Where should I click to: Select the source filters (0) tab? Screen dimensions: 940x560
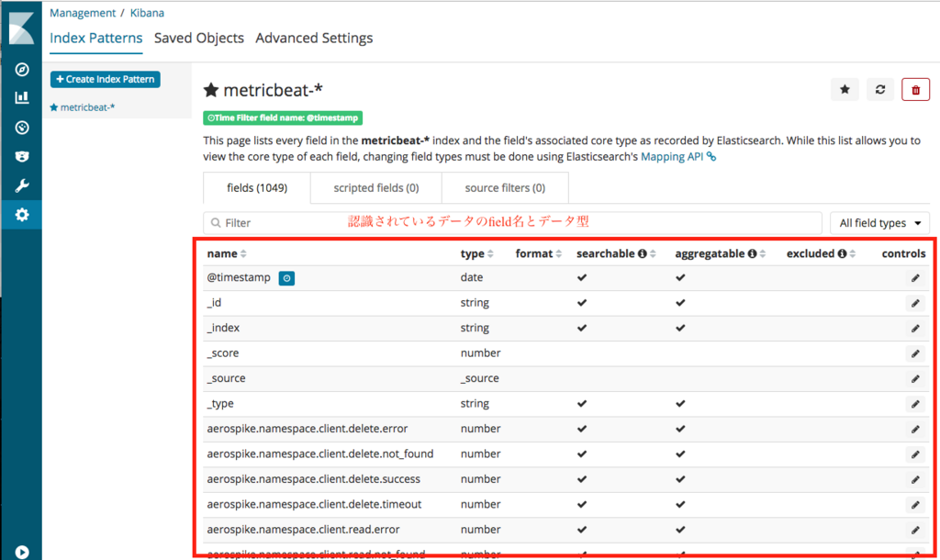pos(505,188)
